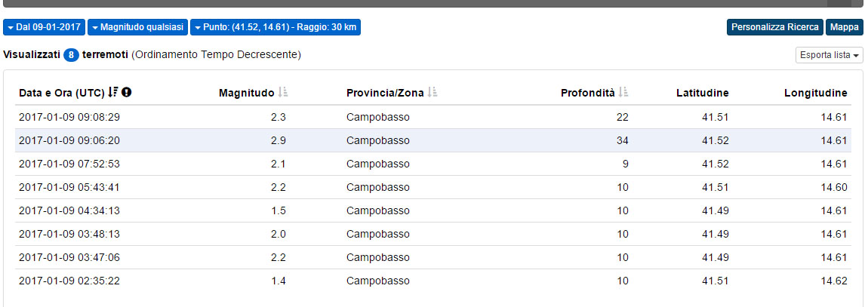This screenshot has height=307, width=868.
Task: Sort by Magnitudo using its sort icon
Action: pos(283,93)
